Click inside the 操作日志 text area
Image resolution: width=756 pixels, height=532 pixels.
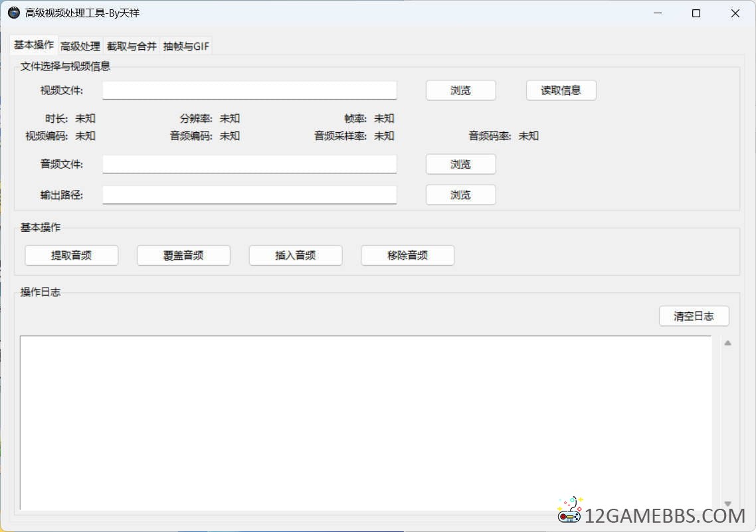coord(365,422)
